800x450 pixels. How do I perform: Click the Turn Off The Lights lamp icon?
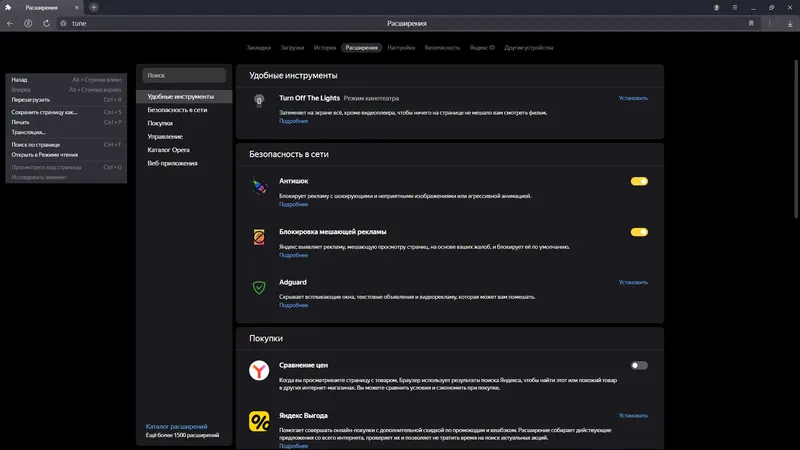pos(259,101)
